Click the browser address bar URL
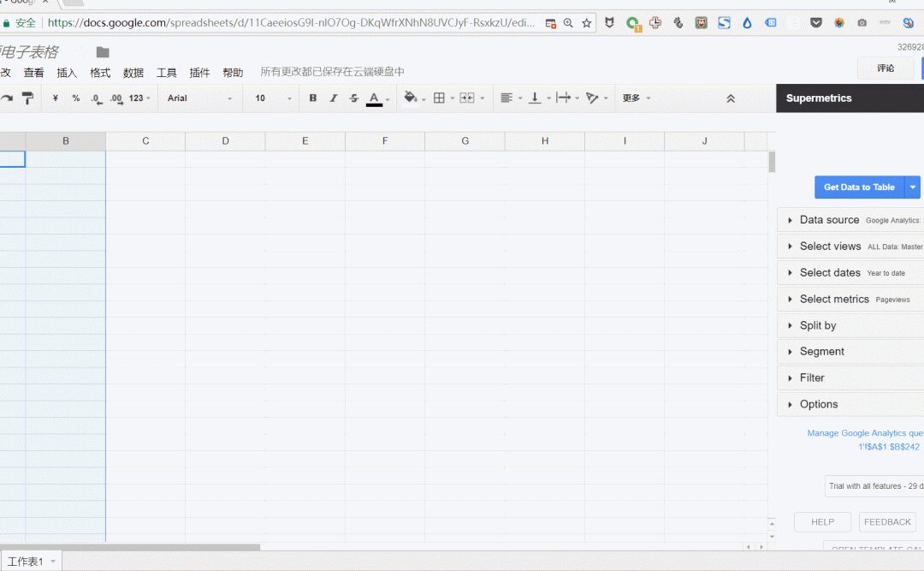924x571 pixels. (x=291, y=23)
